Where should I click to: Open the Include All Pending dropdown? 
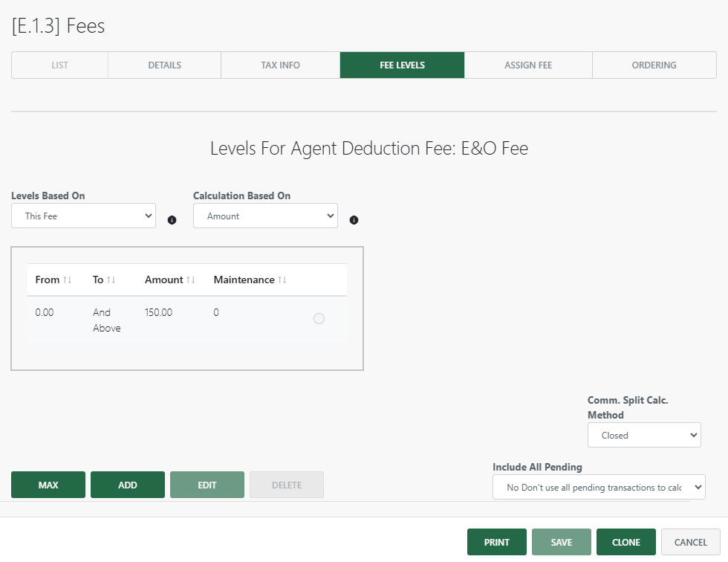pyautogui.click(x=598, y=487)
